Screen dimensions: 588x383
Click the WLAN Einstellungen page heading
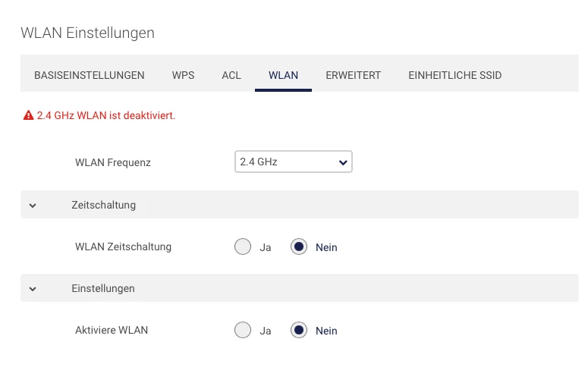point(87,33)
